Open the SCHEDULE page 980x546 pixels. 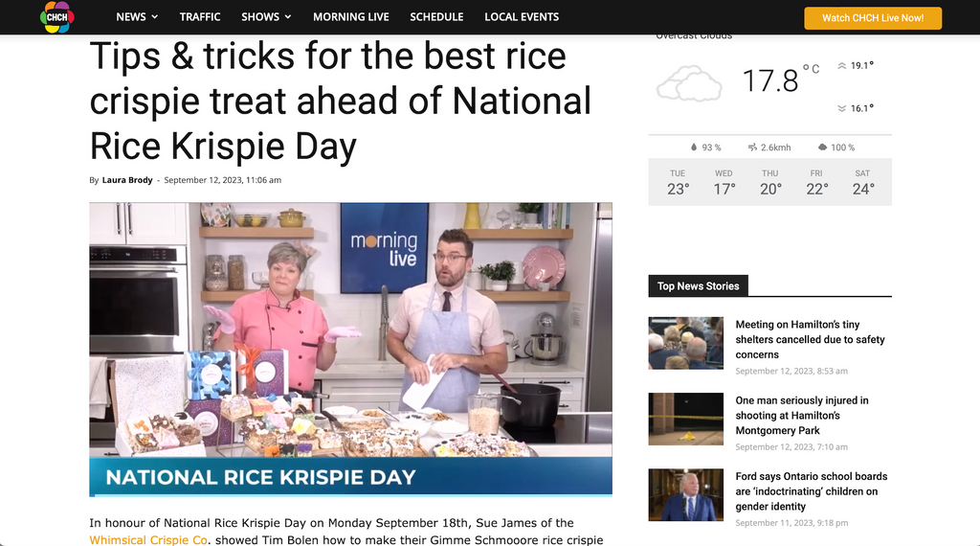point(436,17)
